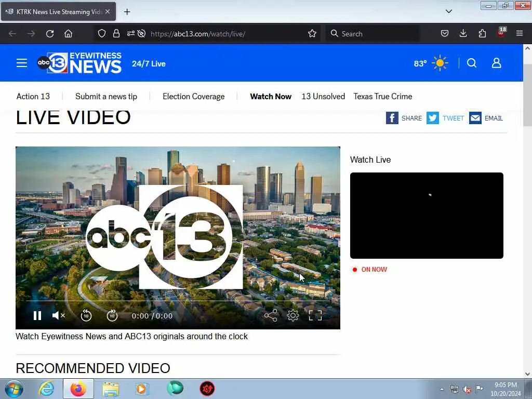Close the KTRK News Live tab

(x=108, y=11)
